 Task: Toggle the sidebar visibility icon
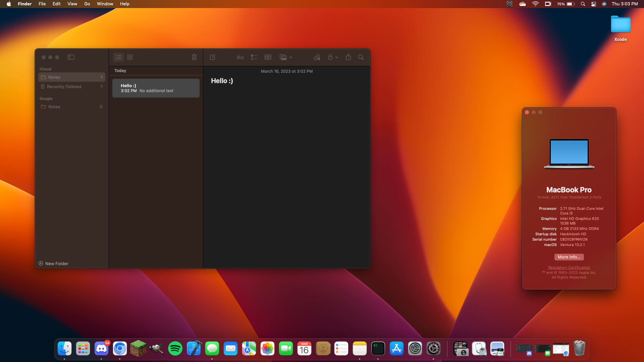pyautogui.click(x=71, y=57)
